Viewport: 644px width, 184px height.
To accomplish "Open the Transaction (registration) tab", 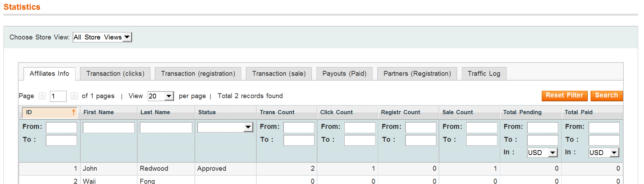I will click(198, 74).
